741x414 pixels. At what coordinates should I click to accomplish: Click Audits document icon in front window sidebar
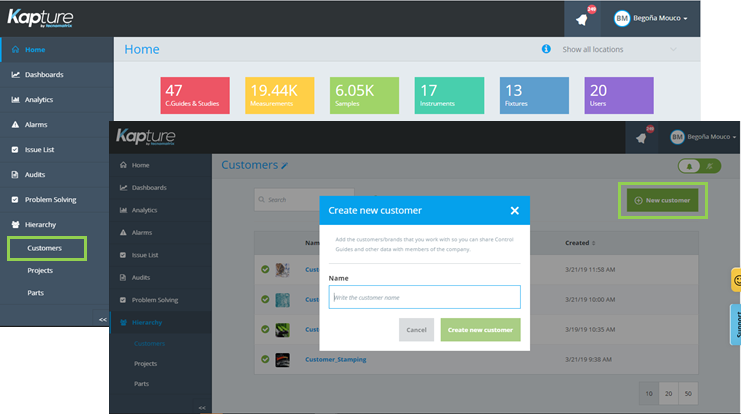[123, 277]
